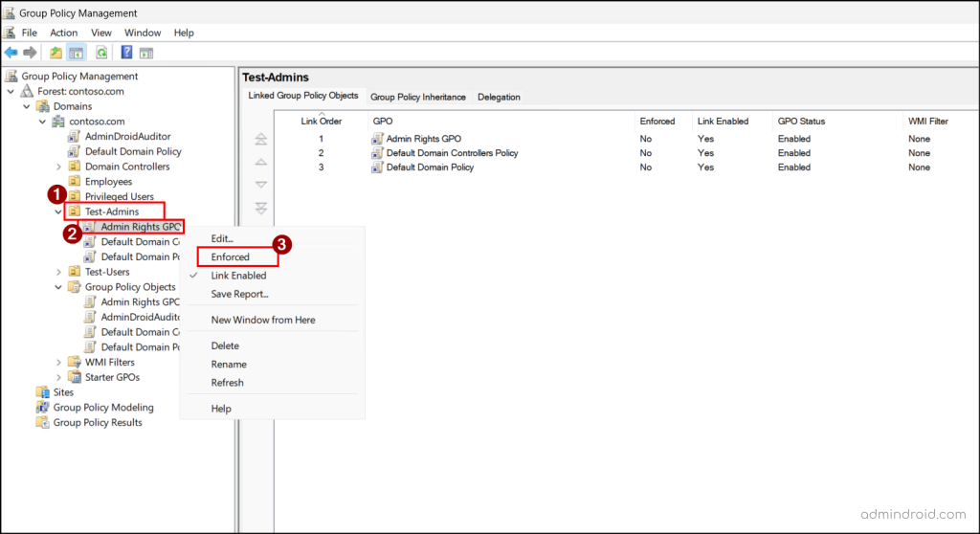The width and height of the screenshot is (980, 534).
Task: Choose Edit... from the context menu
Action: 222,238
